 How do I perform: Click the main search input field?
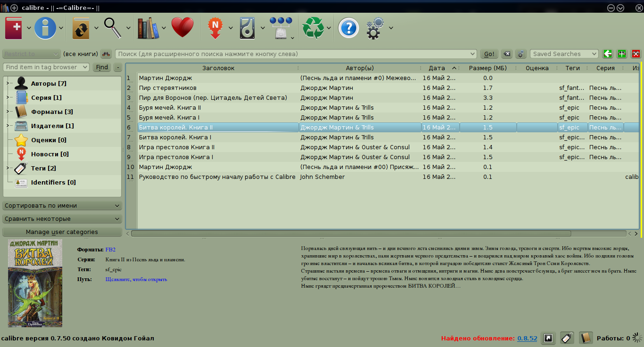(x=296, y=54)
